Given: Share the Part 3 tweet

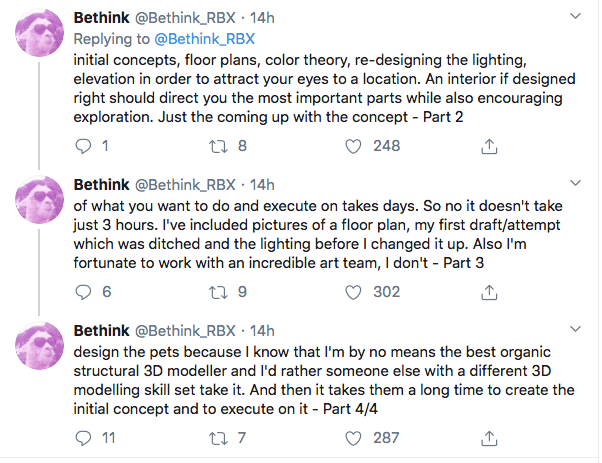Looking at the screenshot, I should point(490,292).
